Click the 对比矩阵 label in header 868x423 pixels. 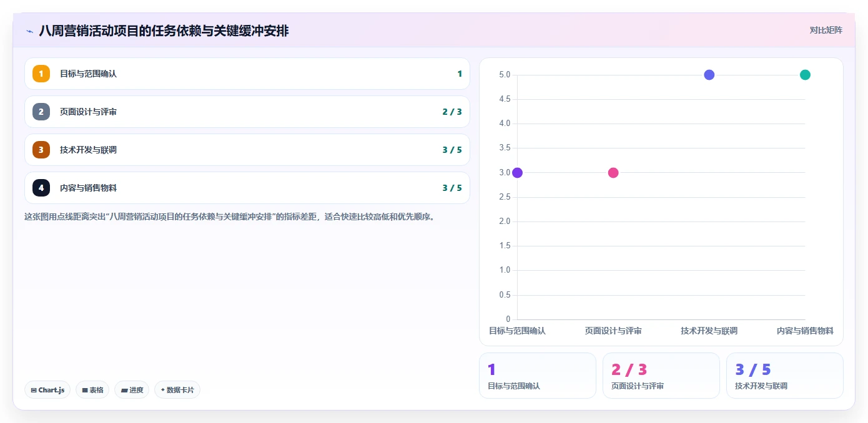click(x=826, y=30)
